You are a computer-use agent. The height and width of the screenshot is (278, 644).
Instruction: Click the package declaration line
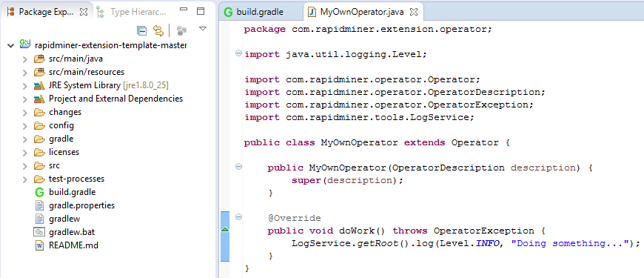tap(368, 30)
